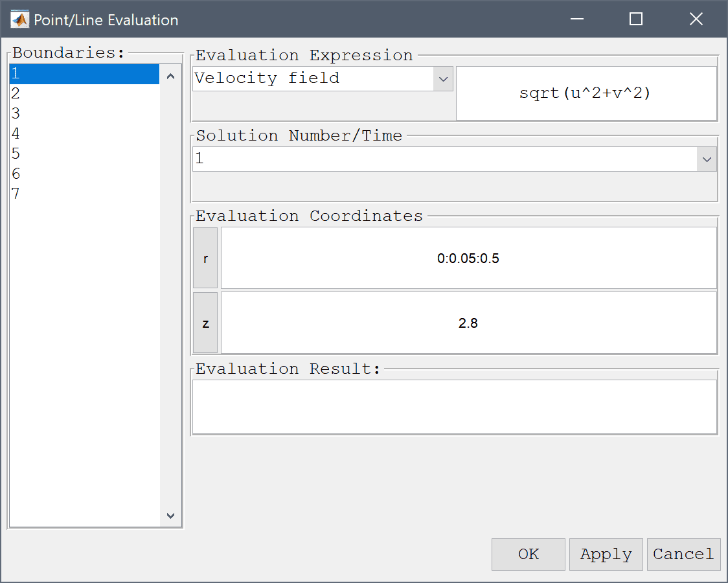The width and height of the screenshot is (728, 583).
Task: Edit the z coordinate field 2.8
Action: tap(468, 323)
